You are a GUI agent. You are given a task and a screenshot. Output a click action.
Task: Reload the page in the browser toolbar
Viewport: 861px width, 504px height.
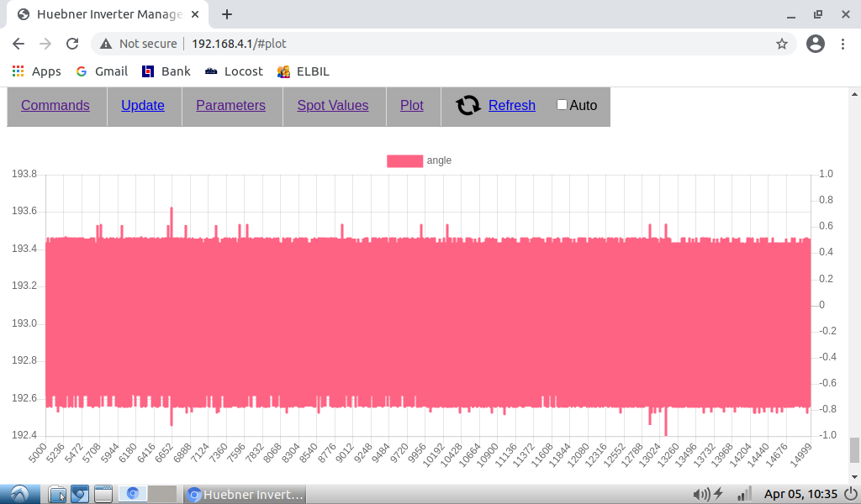(72, 44)
